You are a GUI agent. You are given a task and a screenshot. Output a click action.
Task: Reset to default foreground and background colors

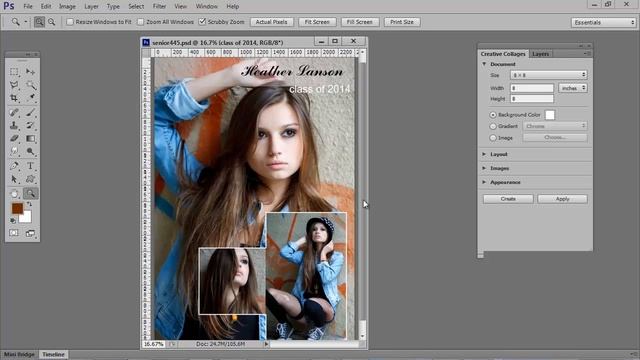click(x=13, y=221)
